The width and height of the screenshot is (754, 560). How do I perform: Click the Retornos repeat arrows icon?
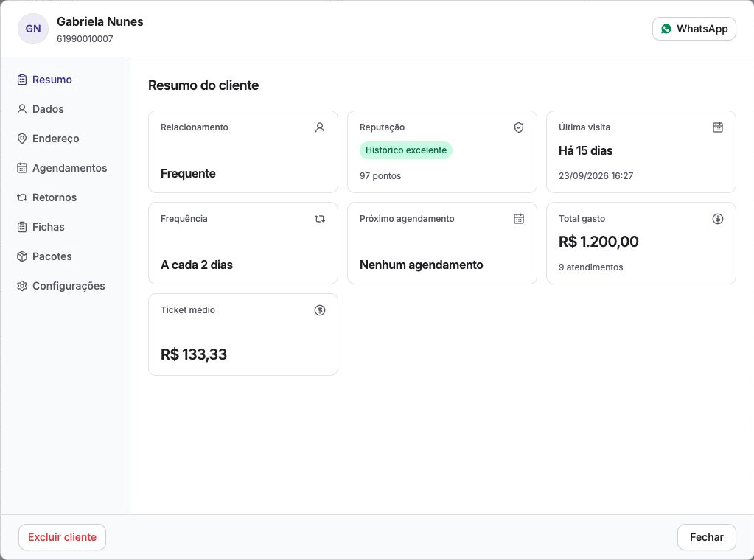coord(22,197)
